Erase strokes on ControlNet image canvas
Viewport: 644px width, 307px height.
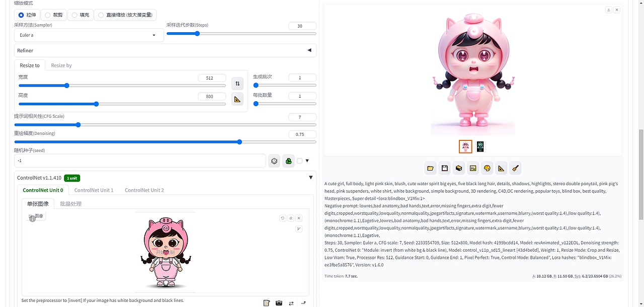pyautogui.click(x=291, y=218)
